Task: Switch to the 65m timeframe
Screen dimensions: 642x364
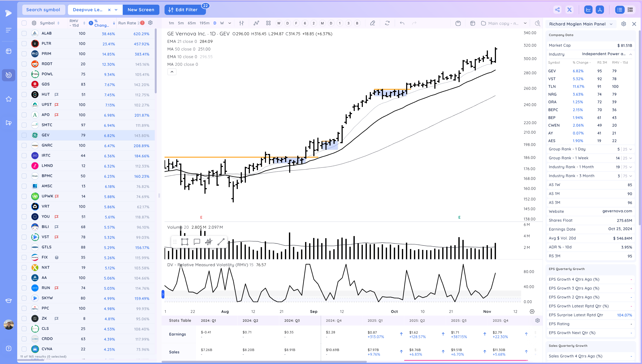Action: tap(192, 23)
